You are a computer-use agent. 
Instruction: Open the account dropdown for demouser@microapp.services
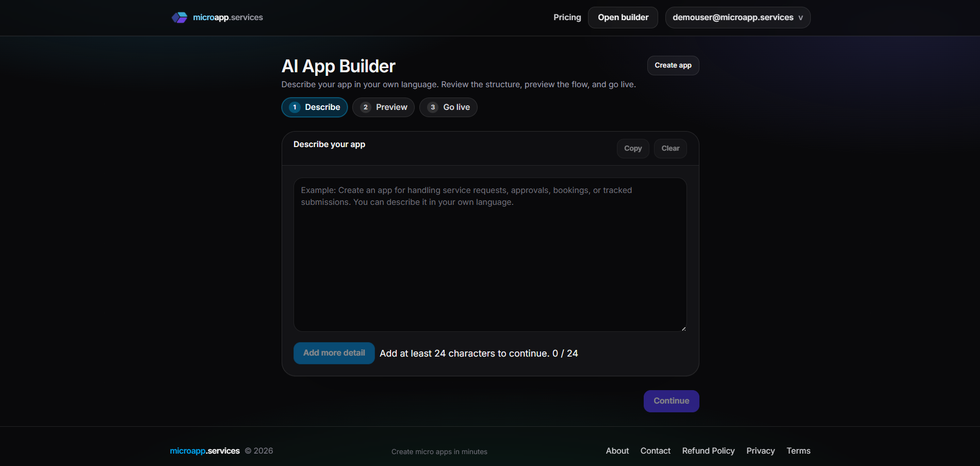point(738,17)
